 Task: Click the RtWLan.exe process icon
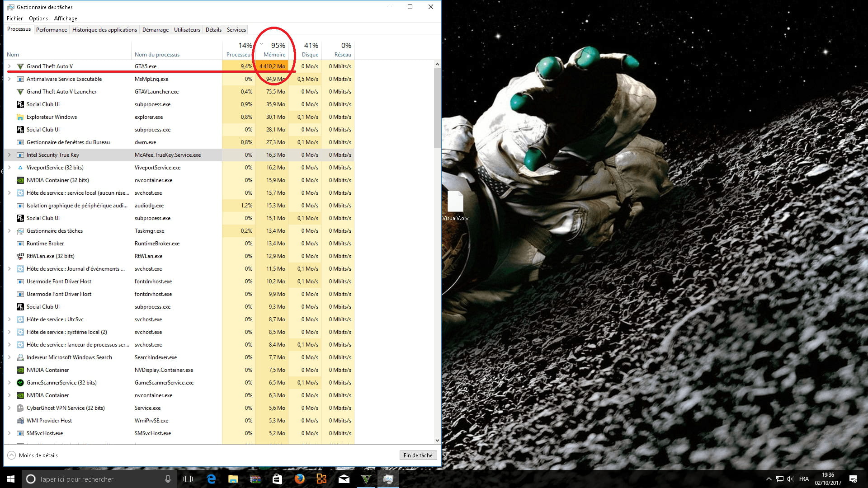coord(20,256)
